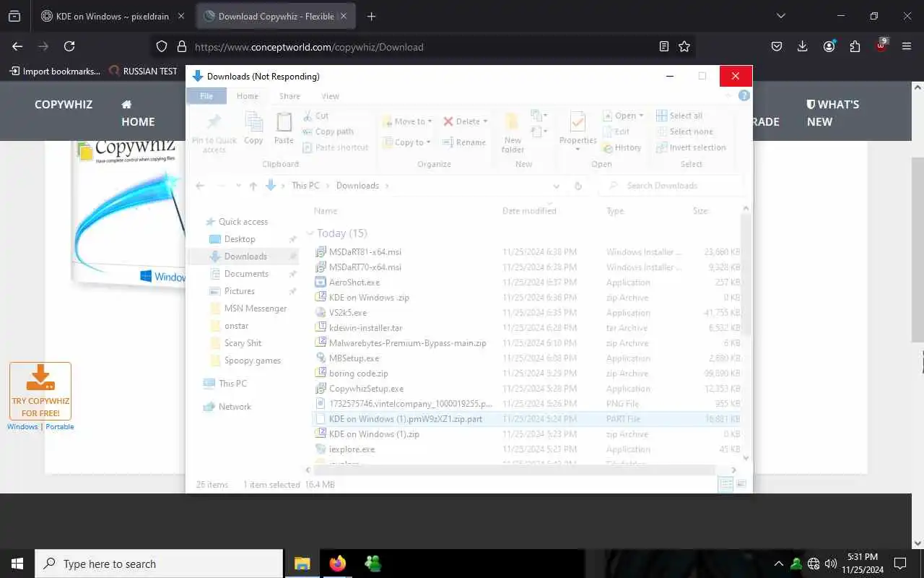This screenshot has width=924, height=578.
Task: Click Firefox reload page button
Action: tap(69, 46)
